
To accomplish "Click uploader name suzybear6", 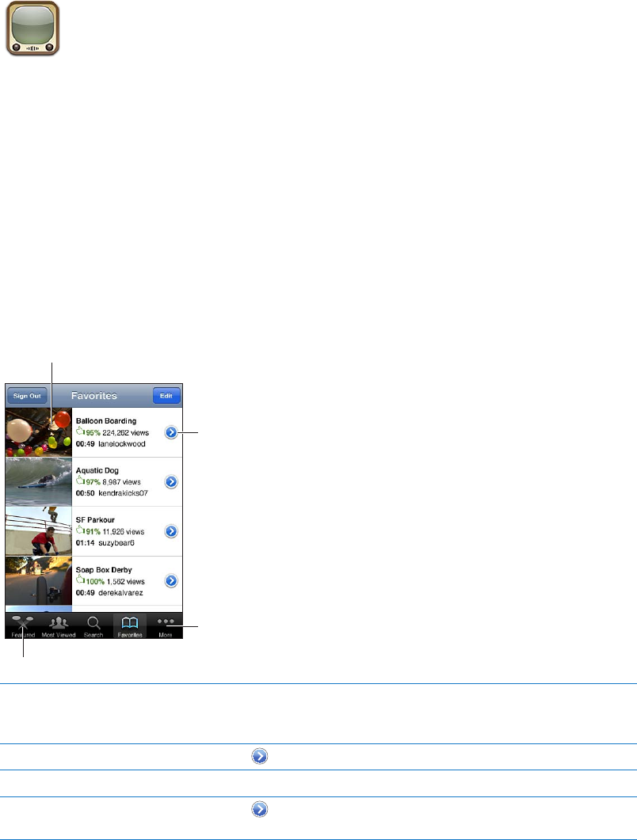I will tap(116, 542).
